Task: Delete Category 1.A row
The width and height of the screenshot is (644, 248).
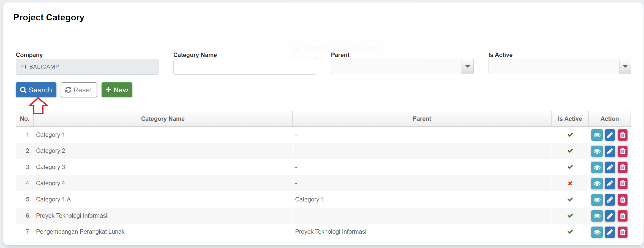Action: [622, 200]
